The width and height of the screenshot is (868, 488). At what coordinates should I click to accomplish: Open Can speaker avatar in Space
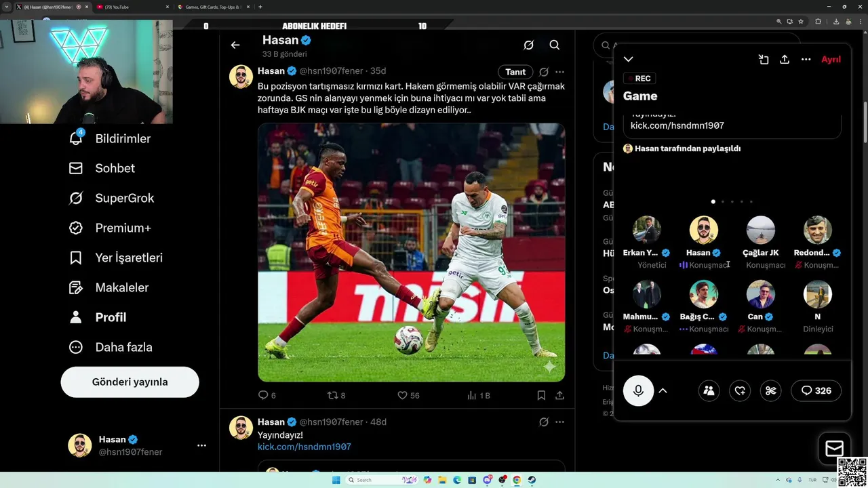(760, 294)
